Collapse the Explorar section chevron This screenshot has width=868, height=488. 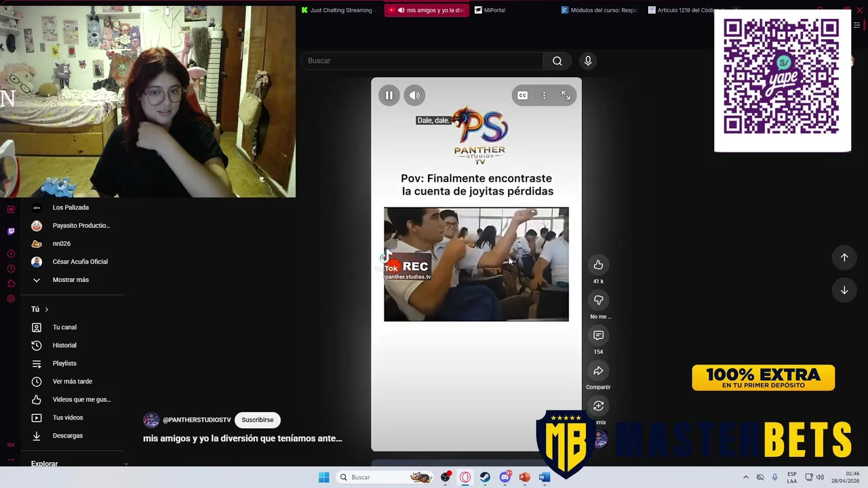(126, 464)
